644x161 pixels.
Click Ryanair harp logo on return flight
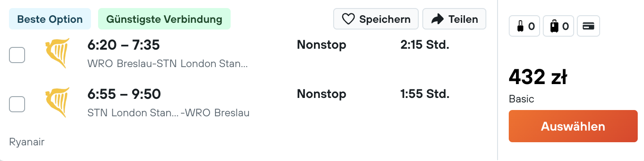tap(57, 102)
